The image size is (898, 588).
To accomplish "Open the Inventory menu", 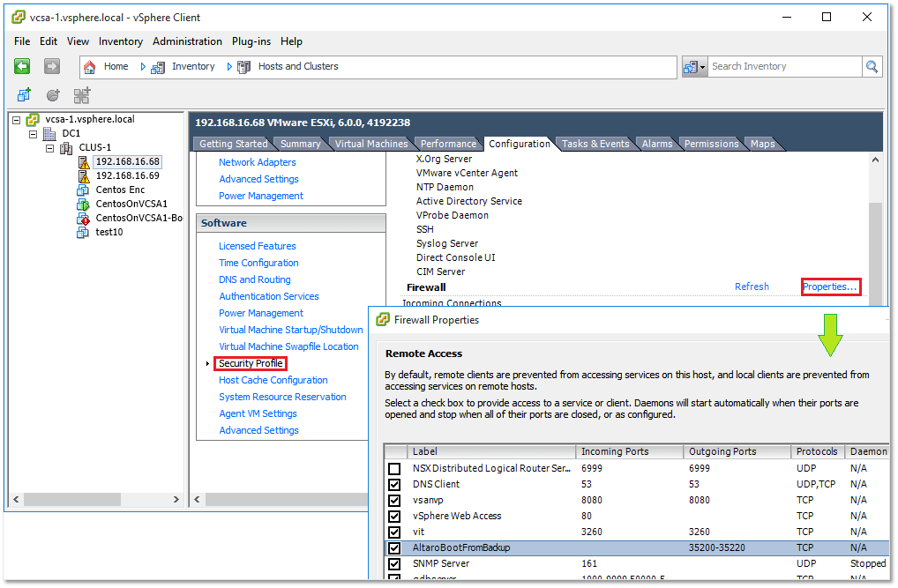I will 120,41.
